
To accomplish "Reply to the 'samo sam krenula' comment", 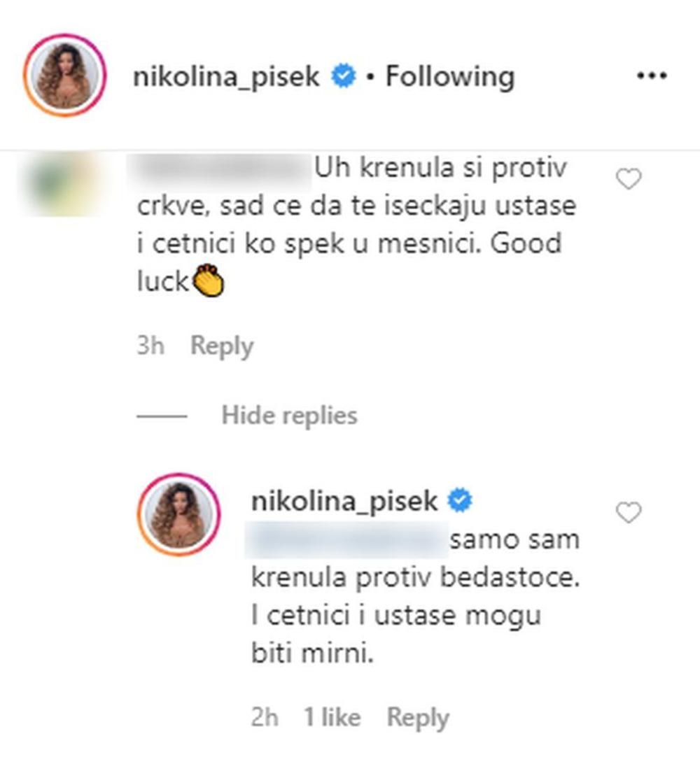I will pos(418,717).
